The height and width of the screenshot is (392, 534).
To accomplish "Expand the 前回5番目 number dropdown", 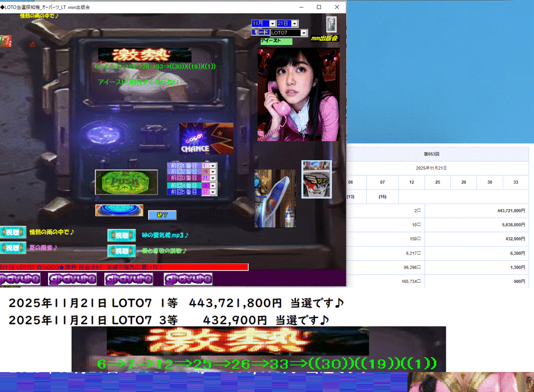I will pos(213,192).
